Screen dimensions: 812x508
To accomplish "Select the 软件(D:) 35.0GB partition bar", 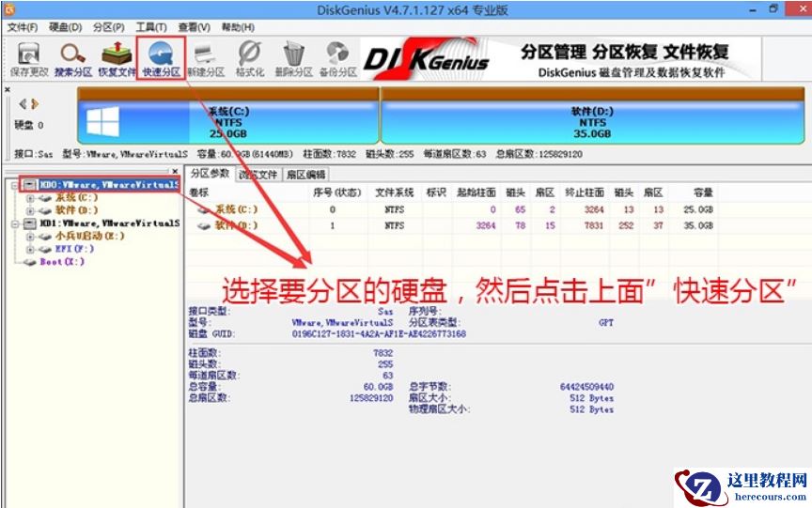I will (592, 116).
